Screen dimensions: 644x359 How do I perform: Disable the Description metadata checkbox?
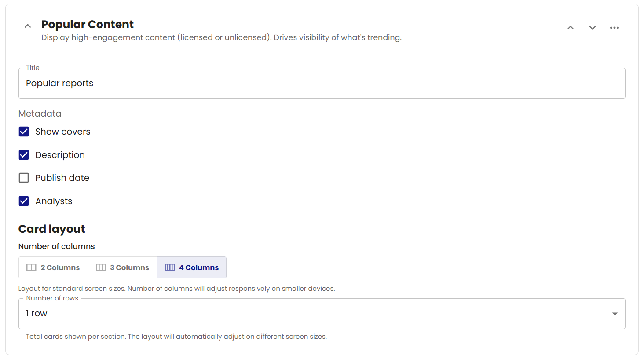24,155
